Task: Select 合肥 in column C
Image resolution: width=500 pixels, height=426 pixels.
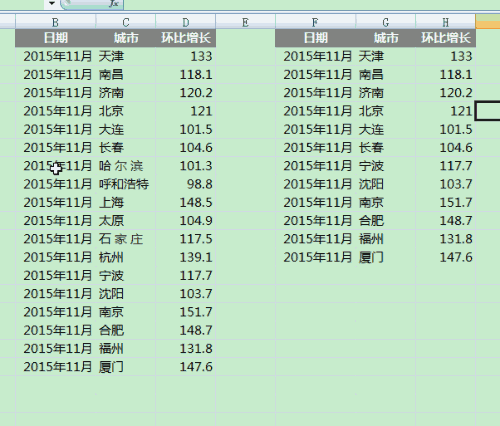Action: click(x=126, y=330)
